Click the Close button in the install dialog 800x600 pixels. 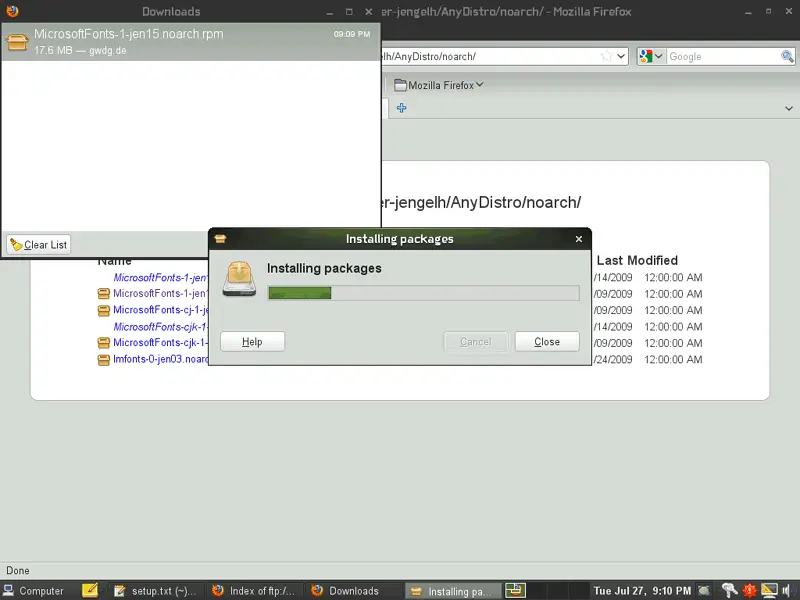(x=547, y=341)
